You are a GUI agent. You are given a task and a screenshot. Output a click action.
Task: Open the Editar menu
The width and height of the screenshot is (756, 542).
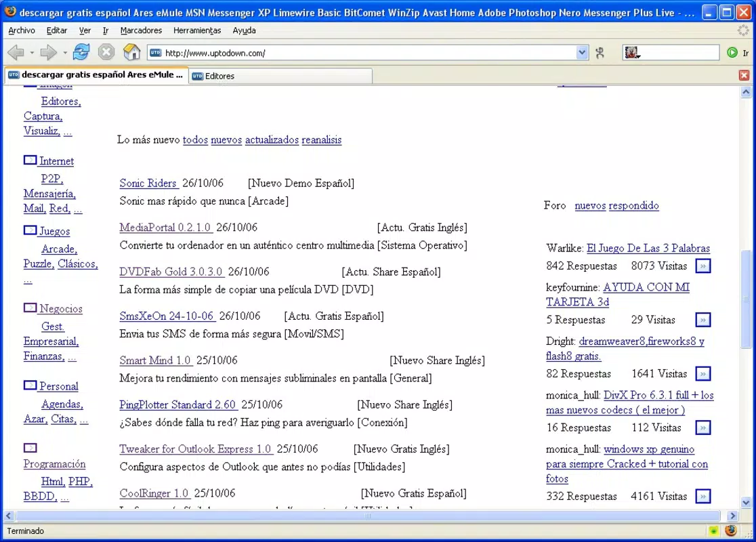(x=57, y=30)
